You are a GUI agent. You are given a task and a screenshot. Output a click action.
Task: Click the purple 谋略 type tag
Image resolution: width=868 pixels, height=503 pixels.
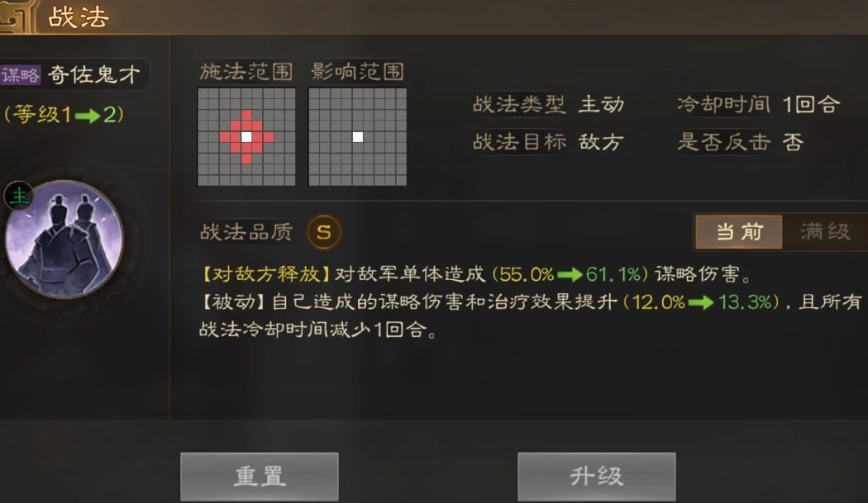tap(21, 74)
